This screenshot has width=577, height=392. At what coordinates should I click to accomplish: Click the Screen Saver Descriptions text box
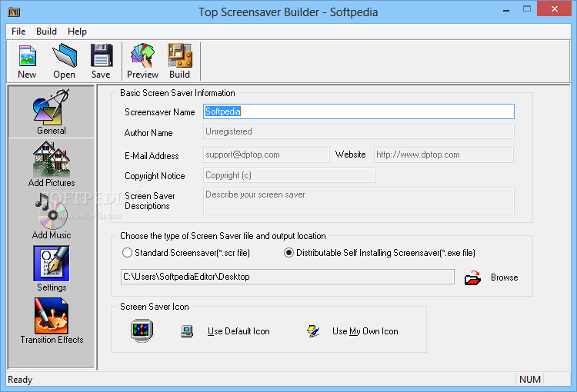[359, 201]
